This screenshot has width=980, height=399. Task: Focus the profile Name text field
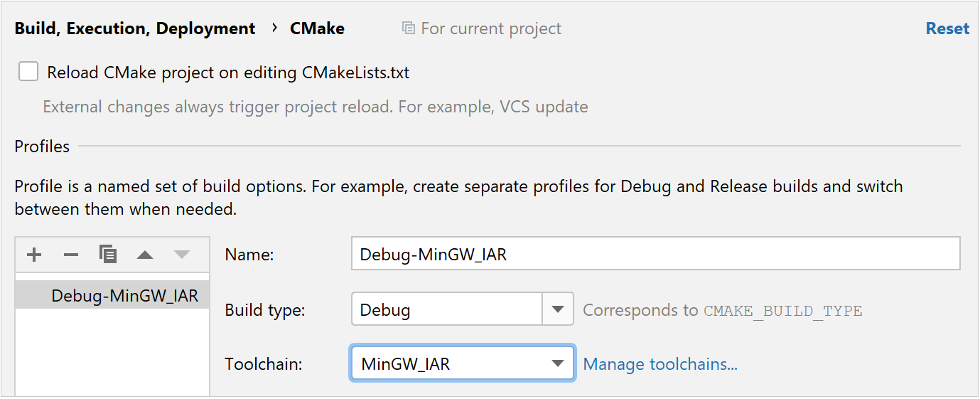tap(655, 255)
